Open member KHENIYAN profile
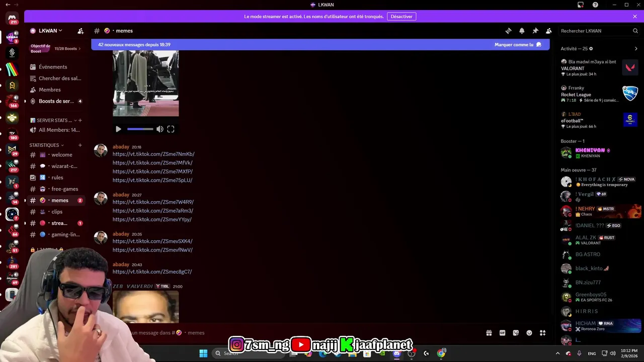This screenshot has width=644, height=362. pos(600,153)
